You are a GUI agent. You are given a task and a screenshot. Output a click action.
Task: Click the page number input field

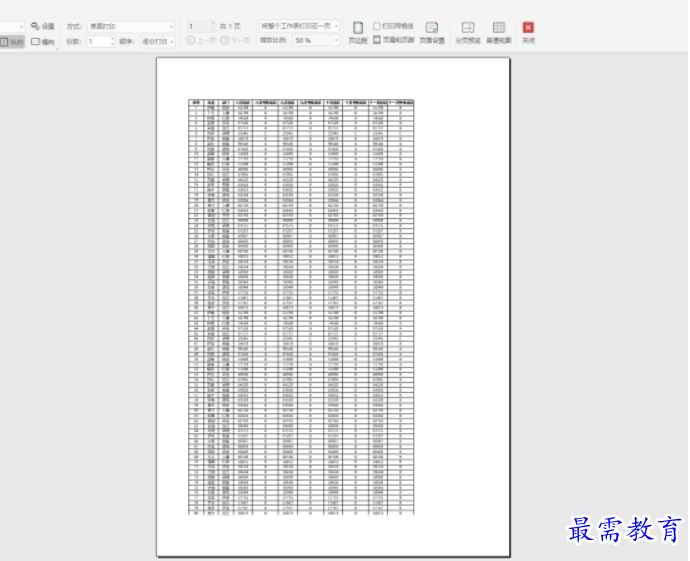pos(199,26)
